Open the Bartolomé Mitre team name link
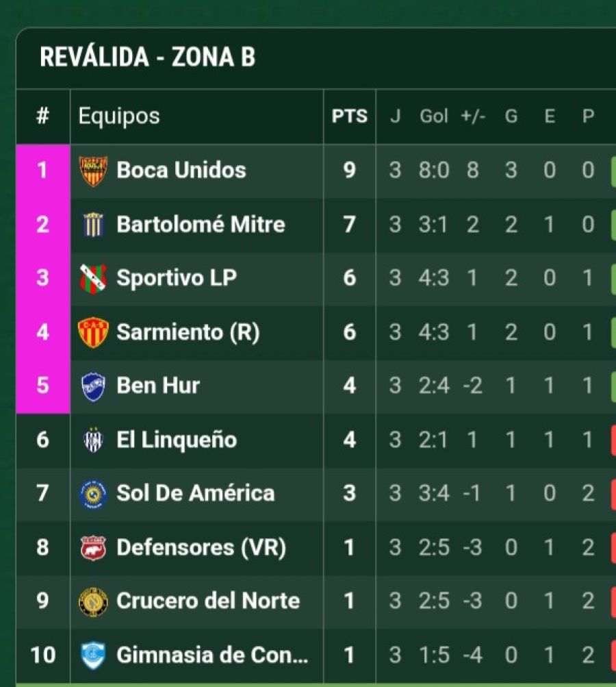 [201, 225]
